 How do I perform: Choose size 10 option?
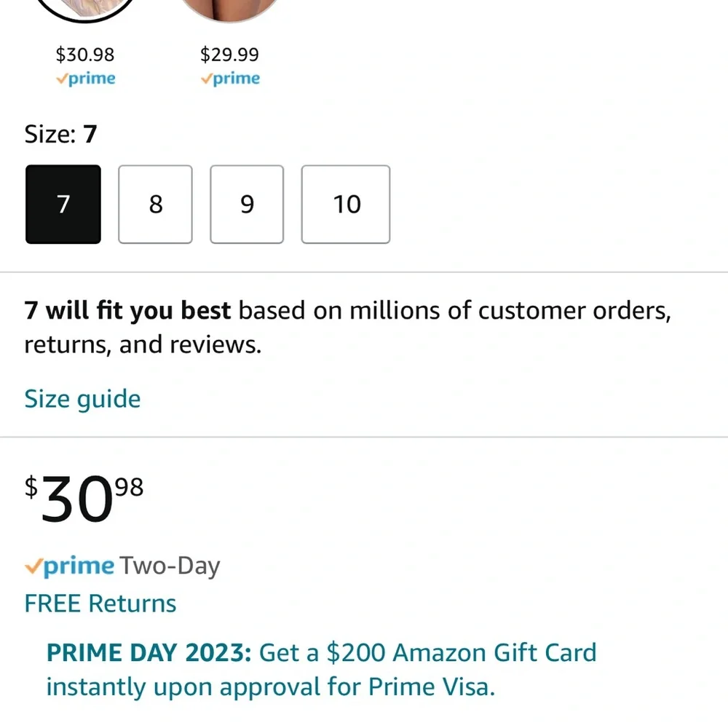click(346, 205)
